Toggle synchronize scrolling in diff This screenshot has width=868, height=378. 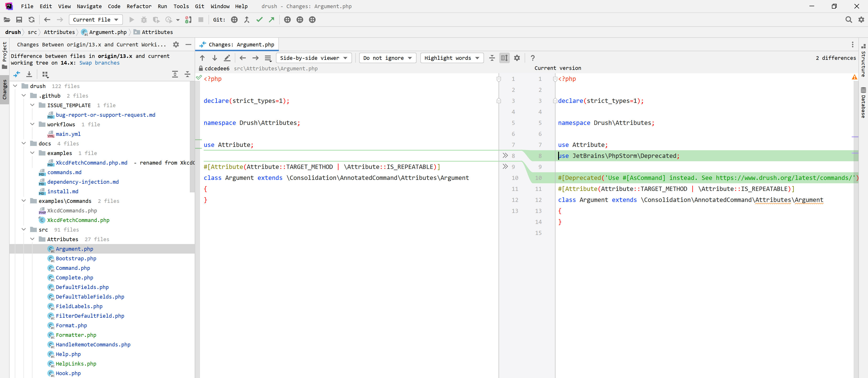[505, 58]
